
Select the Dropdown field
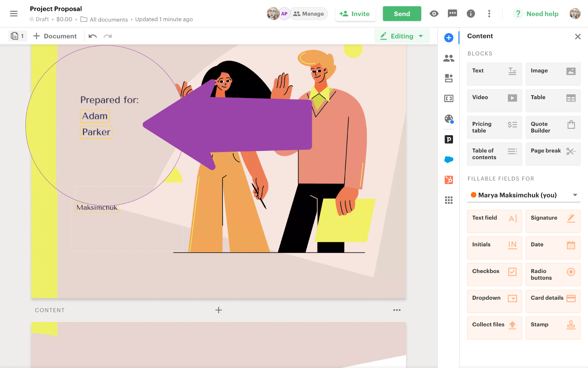(494, 301)
